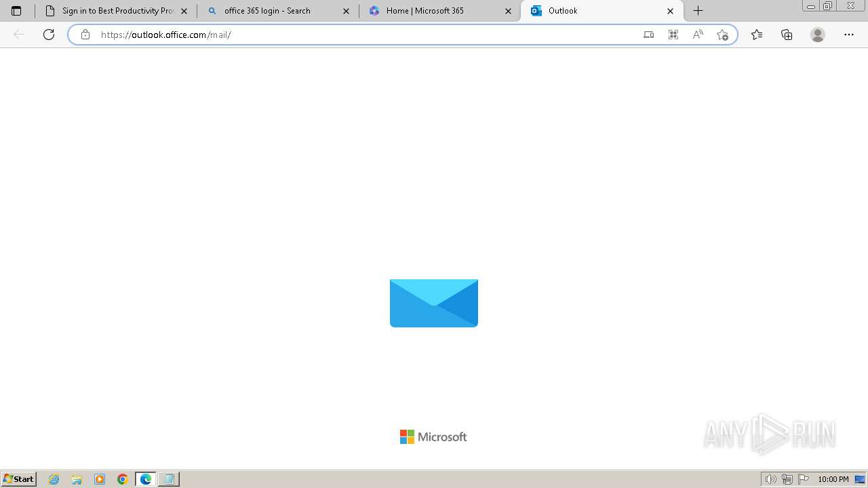
Task: Refresh the Outlook page
Action: [x=49, y=35]
